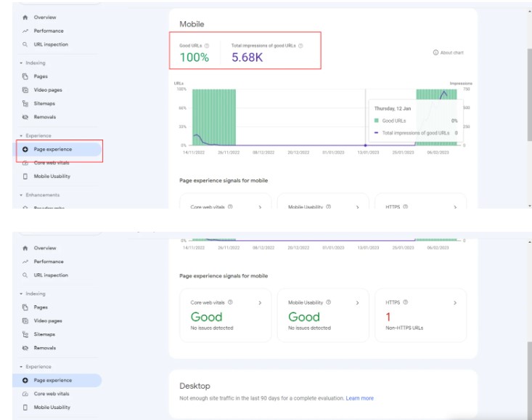532x420 pixels.
Task: Click help icon beside Total impressions of good URLs
Action: (300, 46)
